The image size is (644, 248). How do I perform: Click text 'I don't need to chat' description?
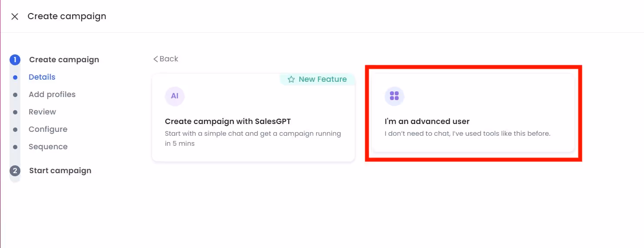tap(467, 134)
